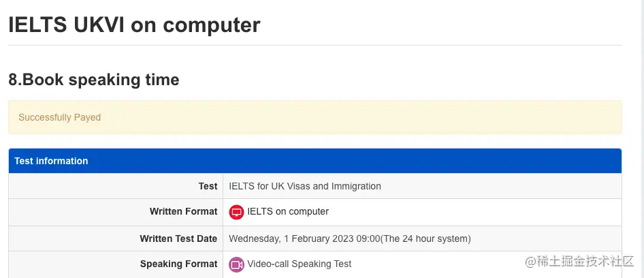Image resolution: width=644 pixels, height=278 pixels.
Task: Click '(The 24 hour system)' note text
Action: tap(425, 238)
